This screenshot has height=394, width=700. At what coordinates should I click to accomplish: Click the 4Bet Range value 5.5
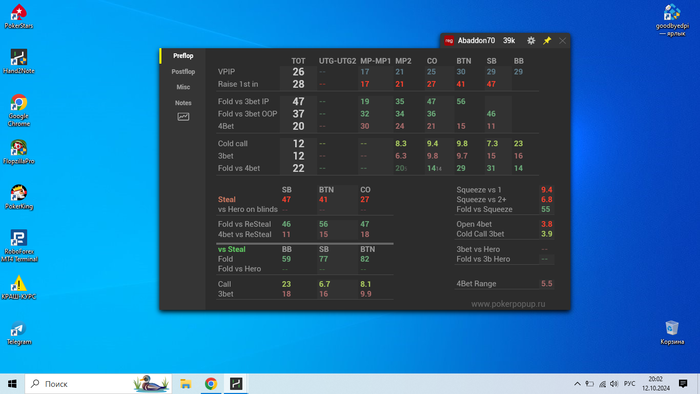click(546, 284)
